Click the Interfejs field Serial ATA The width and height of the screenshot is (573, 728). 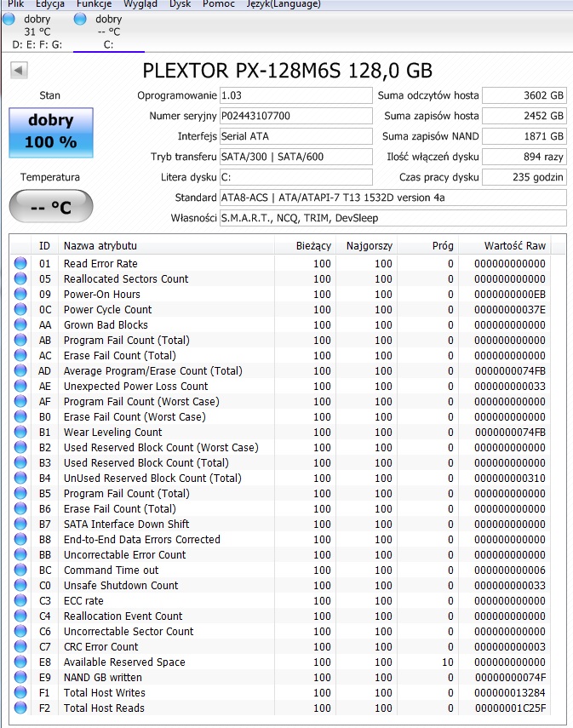click(x=295, y=136)
